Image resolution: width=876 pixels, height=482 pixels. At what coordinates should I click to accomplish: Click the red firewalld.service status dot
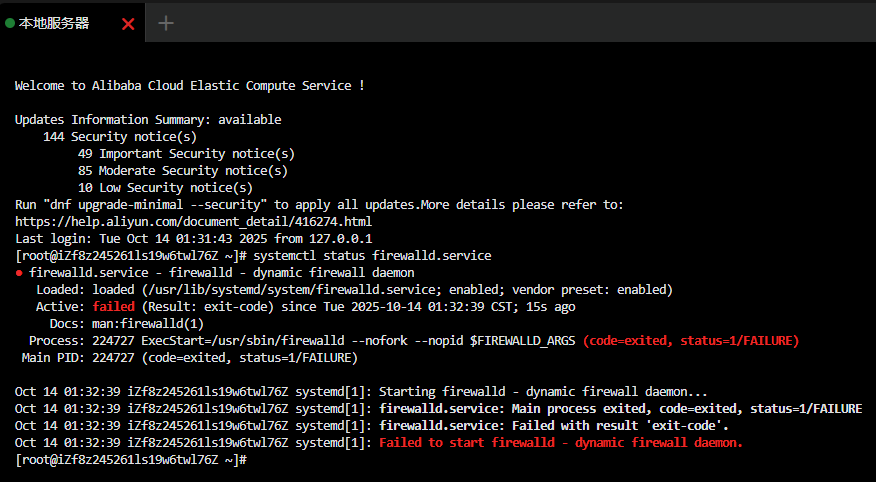click(x=19, y=273)
